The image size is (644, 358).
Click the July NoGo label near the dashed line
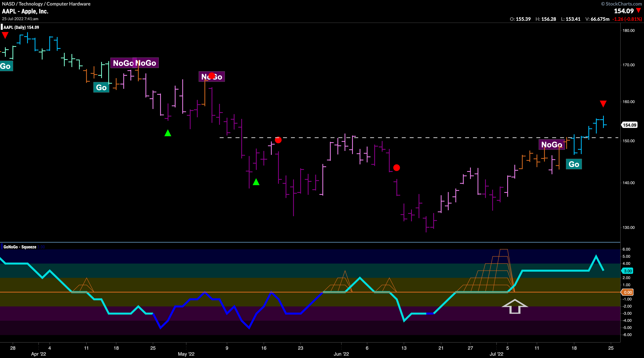[552, 144]
